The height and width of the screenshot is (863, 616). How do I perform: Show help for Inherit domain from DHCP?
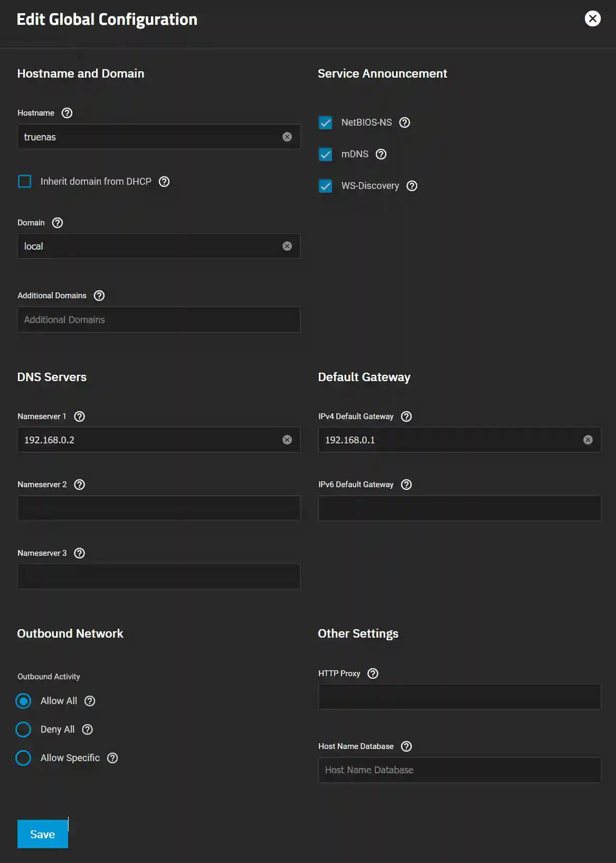coord(164,182)
